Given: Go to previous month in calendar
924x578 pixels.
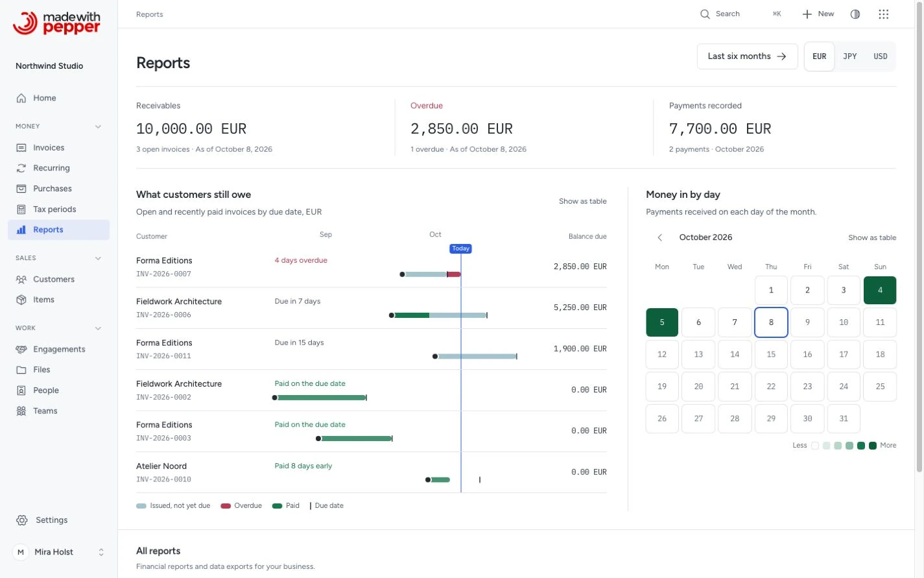Looking at the screenshot, I should tap(660, 237).
